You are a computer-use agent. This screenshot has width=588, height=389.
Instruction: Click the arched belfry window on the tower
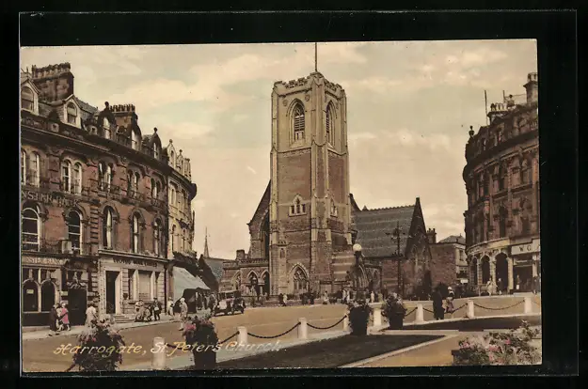pos(298,122)
